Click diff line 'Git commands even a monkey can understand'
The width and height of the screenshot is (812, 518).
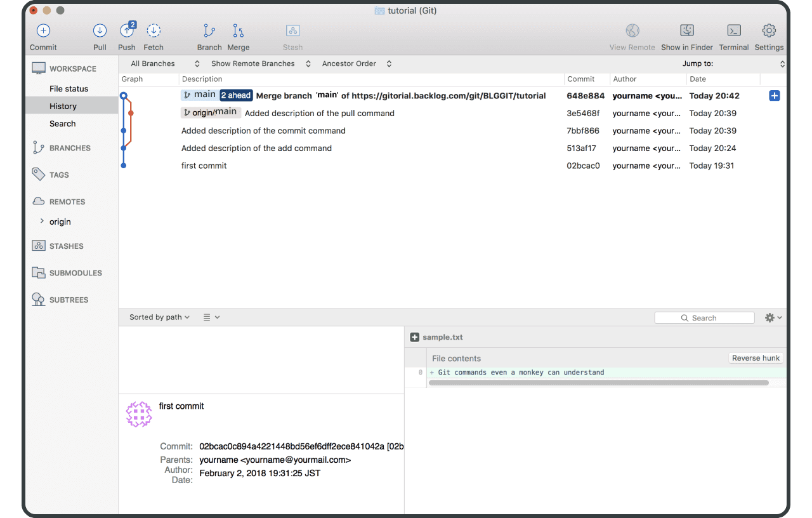point(521,373)
